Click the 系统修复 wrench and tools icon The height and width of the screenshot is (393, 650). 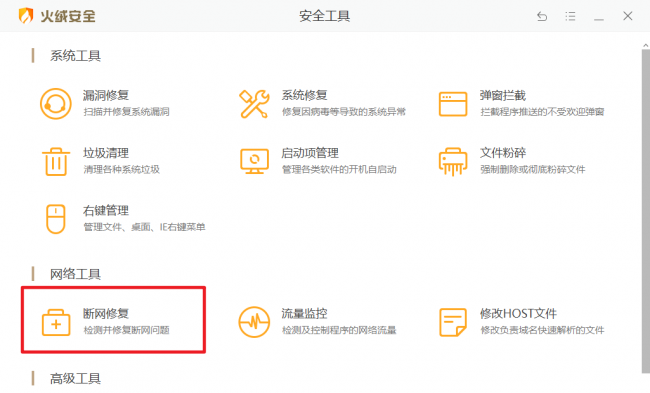click(254, 104)
